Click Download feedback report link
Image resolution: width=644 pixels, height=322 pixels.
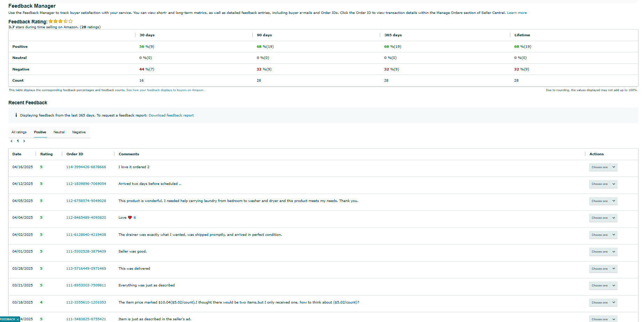171,115
